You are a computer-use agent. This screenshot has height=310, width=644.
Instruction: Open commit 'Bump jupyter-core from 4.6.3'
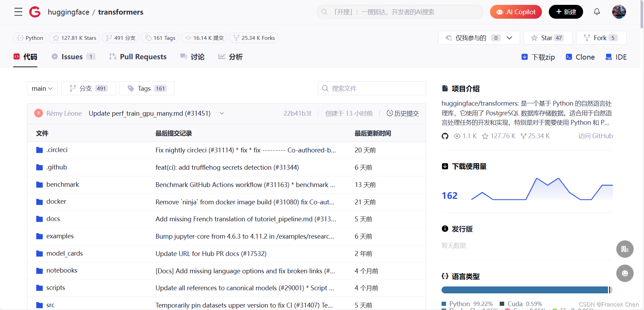(245, 236)
